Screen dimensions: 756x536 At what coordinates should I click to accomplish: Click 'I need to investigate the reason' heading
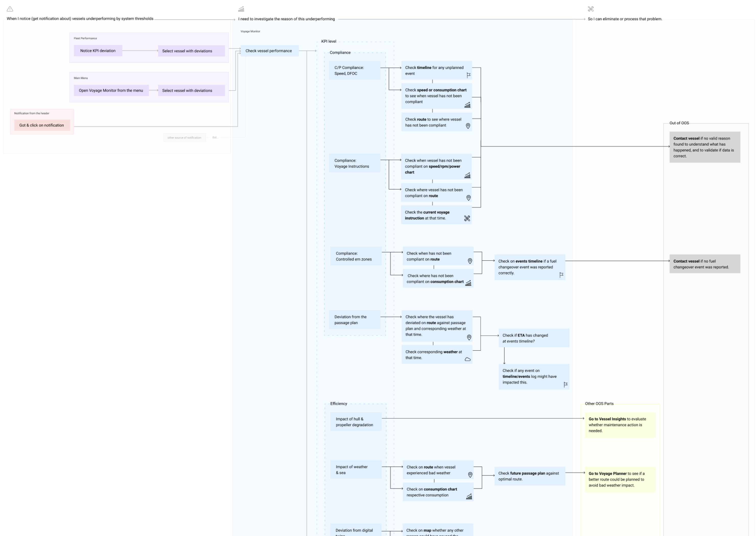[x=286, y=19]
